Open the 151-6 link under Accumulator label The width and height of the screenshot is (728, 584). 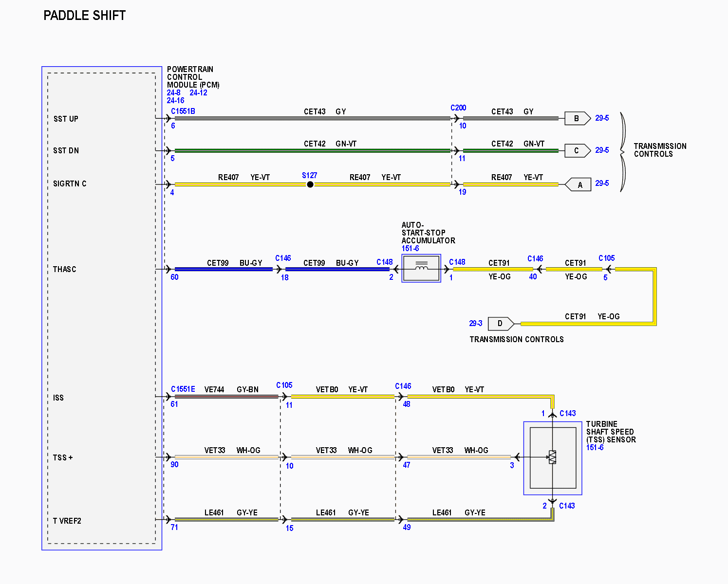pos(410,248)
